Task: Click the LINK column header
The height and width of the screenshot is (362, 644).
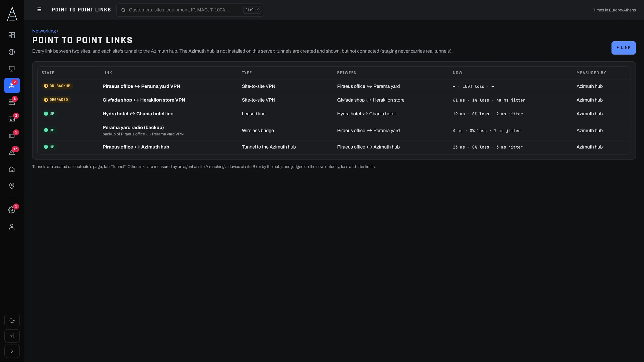Action: click(x=107, y=73)
